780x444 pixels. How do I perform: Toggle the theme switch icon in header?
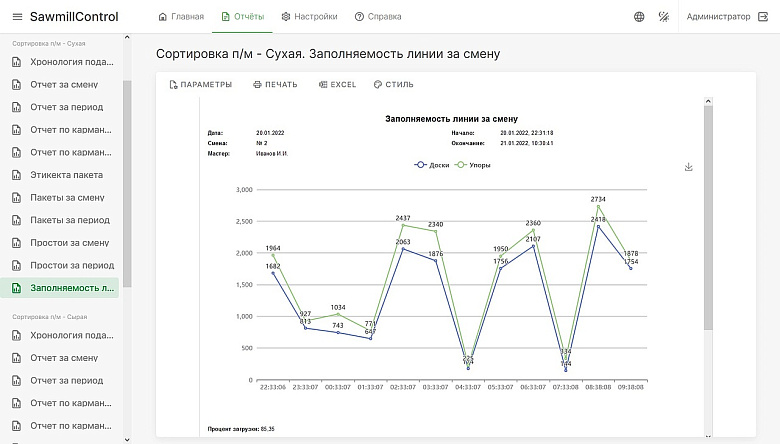coord(664,17)
